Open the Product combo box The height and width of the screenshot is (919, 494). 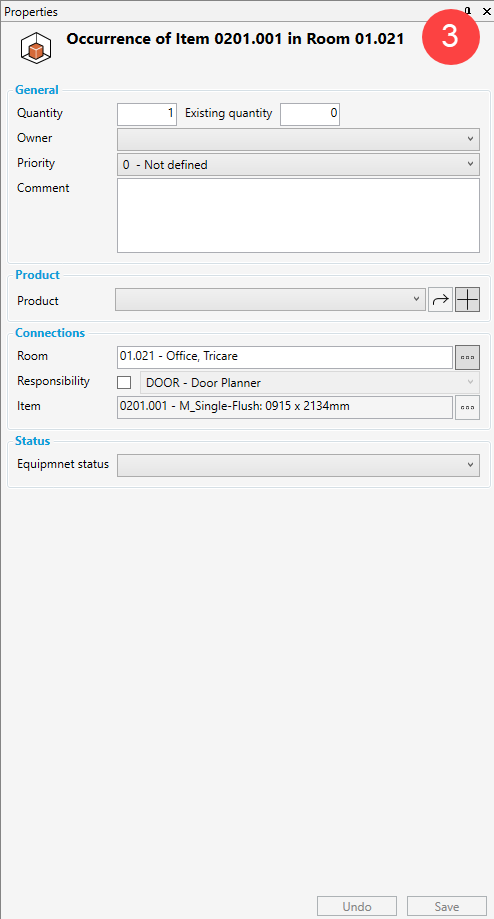[270, 299]
